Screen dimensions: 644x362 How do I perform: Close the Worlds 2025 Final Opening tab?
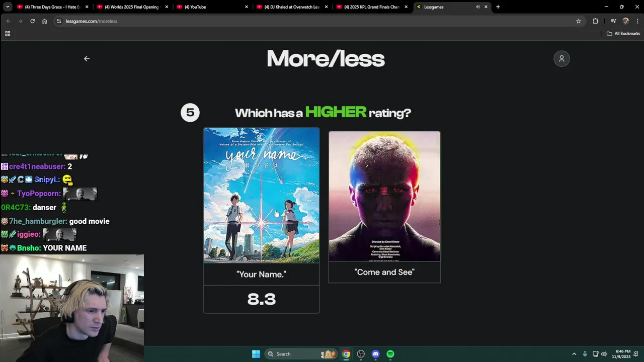click(x=167, y=7)
